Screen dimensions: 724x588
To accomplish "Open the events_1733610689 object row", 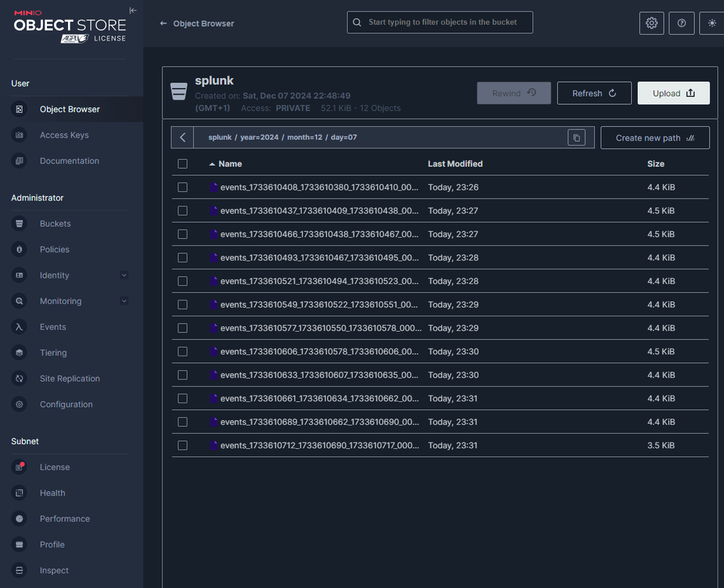I will (440, 422).
